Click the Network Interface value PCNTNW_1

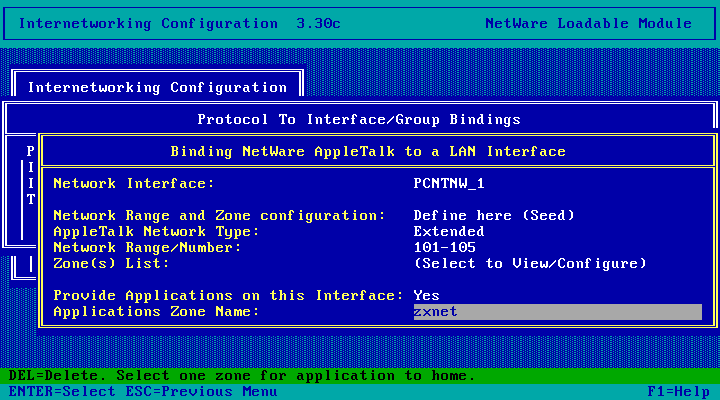449,184
